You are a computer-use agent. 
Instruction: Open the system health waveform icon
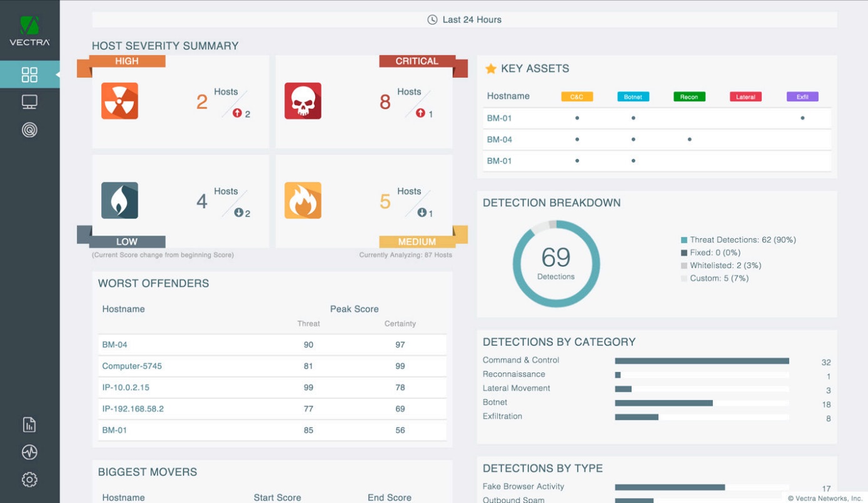coord(29,452)
